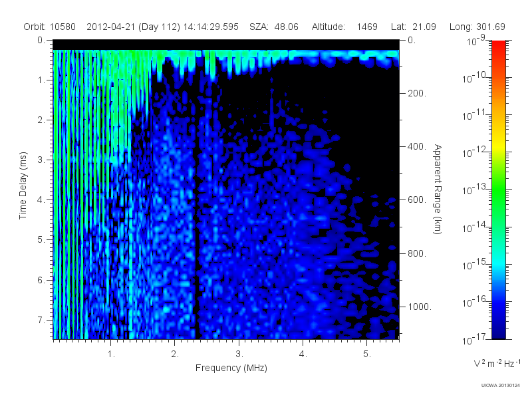
Task: Click the apparent range tick label 1000.
Action: [x=420, y=307]
